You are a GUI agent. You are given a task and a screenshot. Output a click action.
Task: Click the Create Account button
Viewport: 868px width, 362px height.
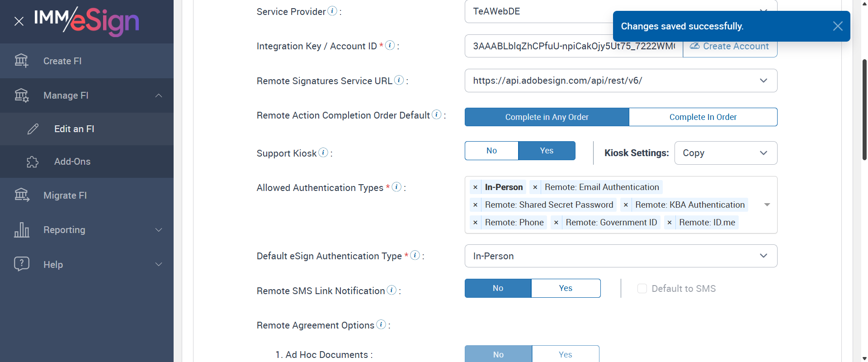click(730, 47)
